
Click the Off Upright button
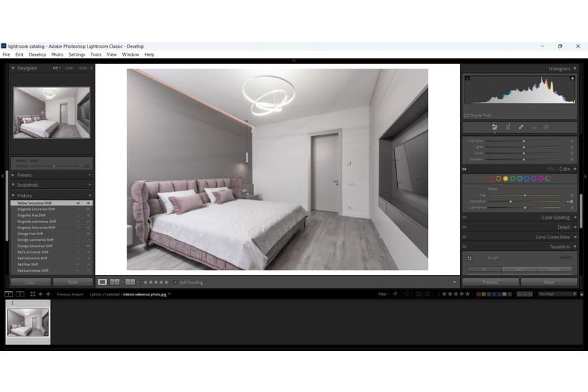tap(484, 269)
